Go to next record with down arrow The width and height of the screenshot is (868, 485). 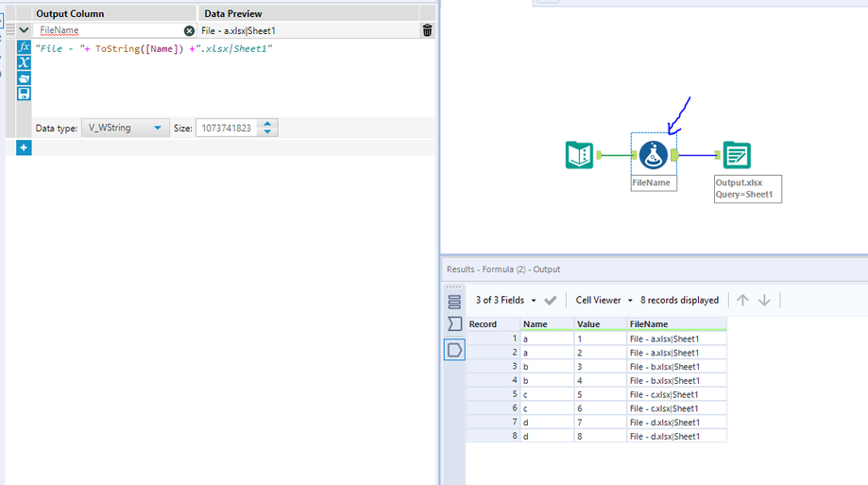[764, 301]
